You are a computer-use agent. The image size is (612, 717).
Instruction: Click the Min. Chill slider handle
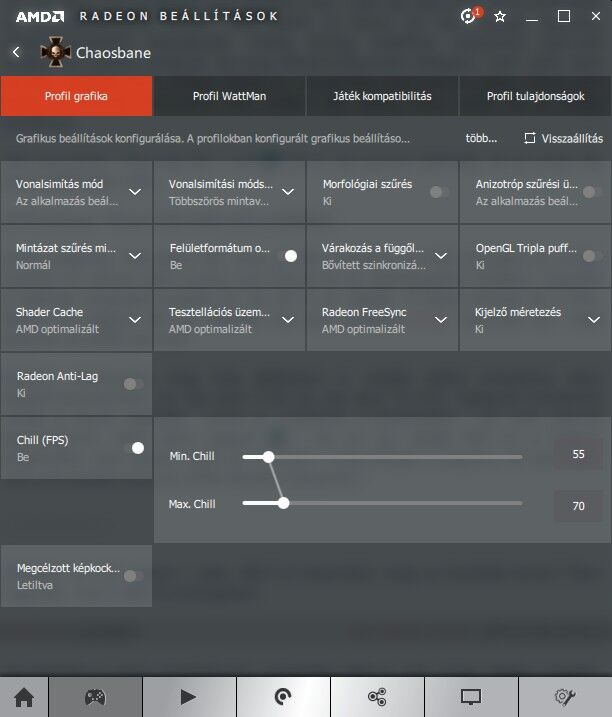tap(268, 457)
